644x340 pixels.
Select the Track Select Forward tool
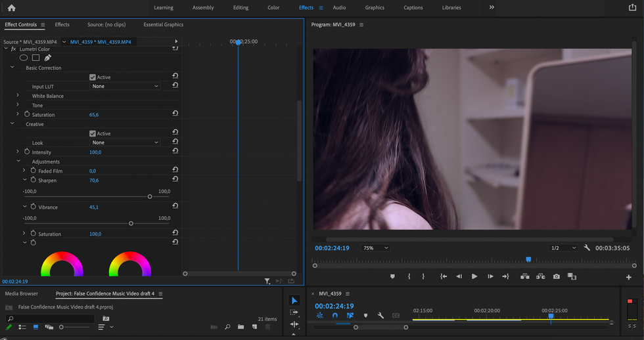tap(294, 312)
